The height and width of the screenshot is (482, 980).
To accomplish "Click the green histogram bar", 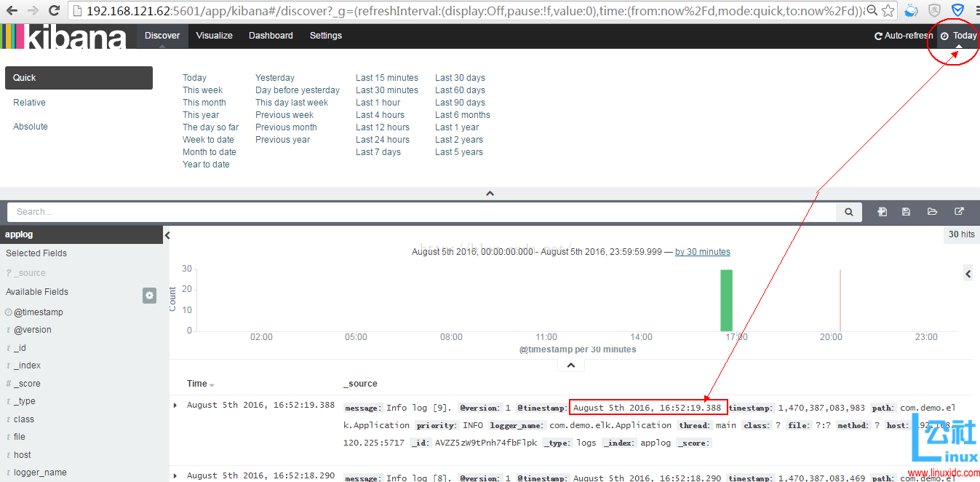I will 726,300.
